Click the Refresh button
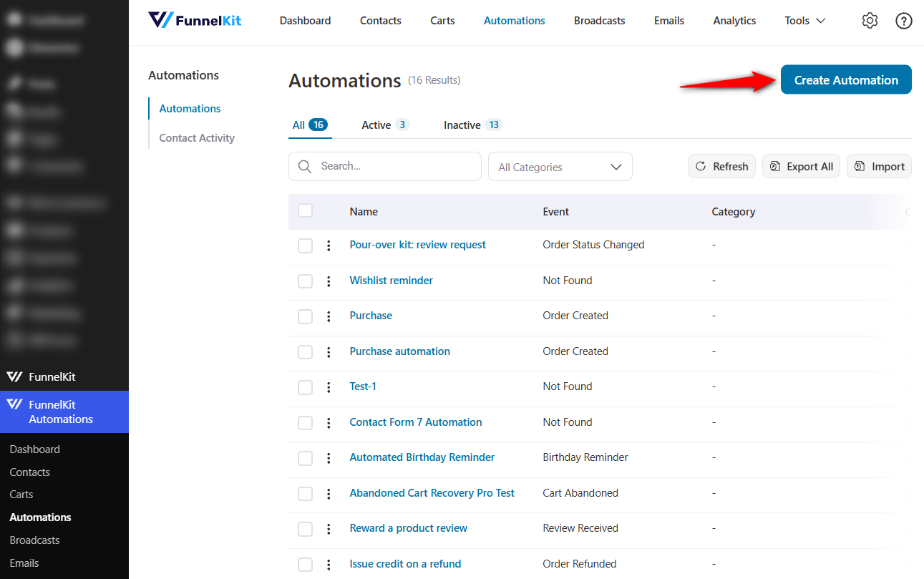 721,166
